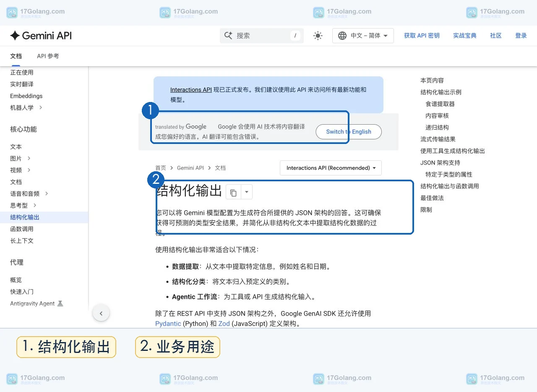Click 登录 to sign in

[x=521, y=36]
